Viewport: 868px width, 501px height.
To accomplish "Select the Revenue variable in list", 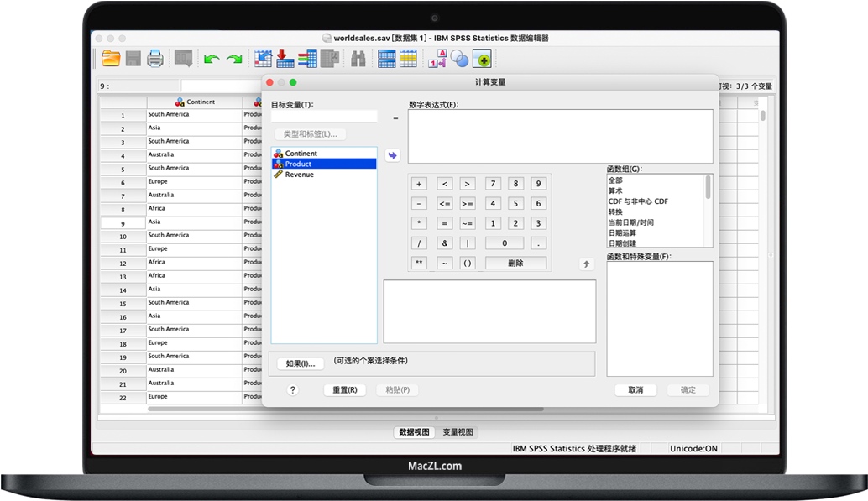I will tap(299, 175).
